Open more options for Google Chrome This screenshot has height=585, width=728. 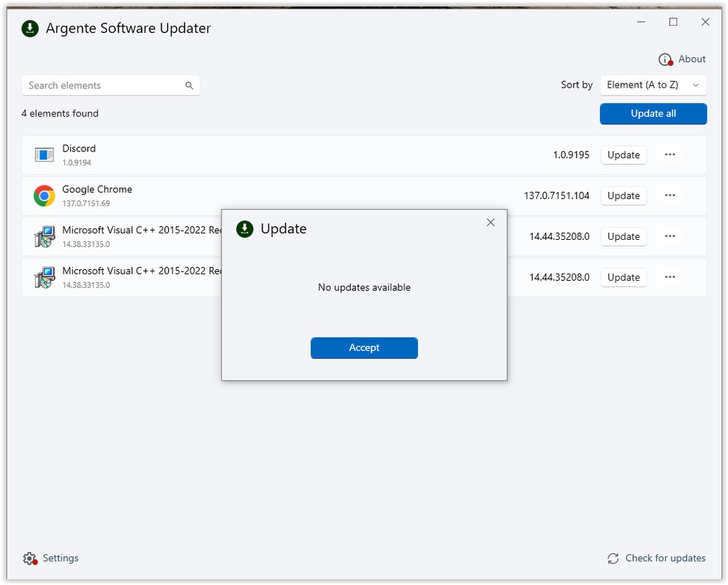click(x=670, y=196)
